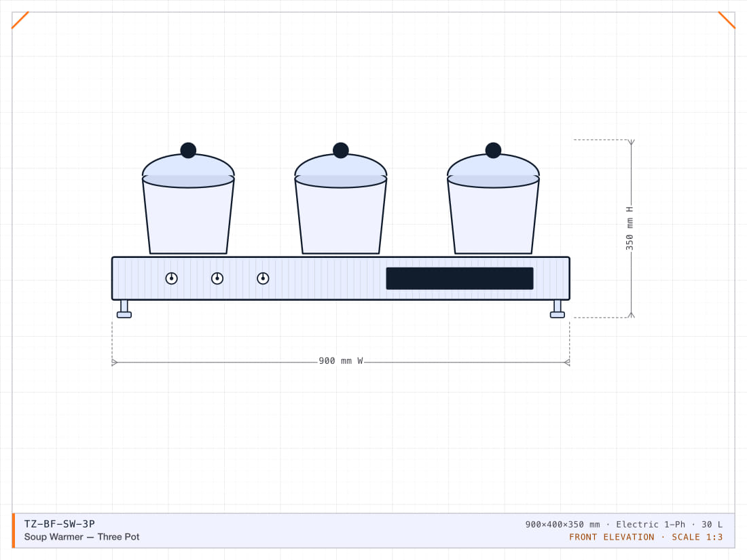Select the "900×400×350 mm · Electric 1-Ph · 30 L" spec text
This screenshot has width=747, height=560.
[623, 524]
